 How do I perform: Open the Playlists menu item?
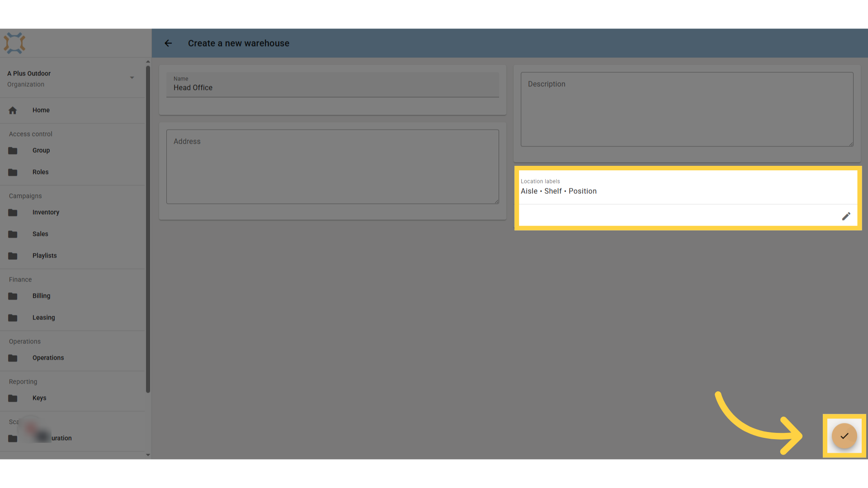coord(72,256)
